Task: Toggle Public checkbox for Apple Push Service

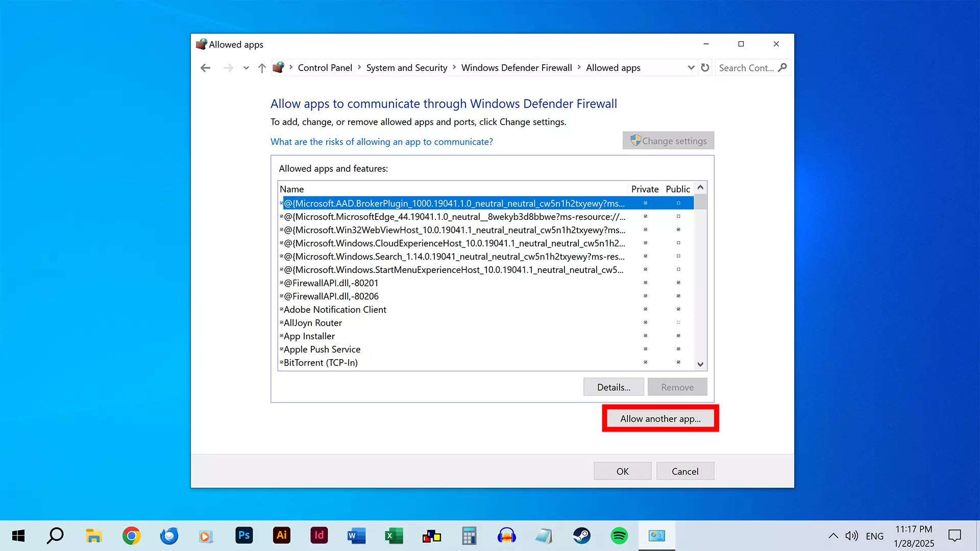Action: [x=678, y=349]
